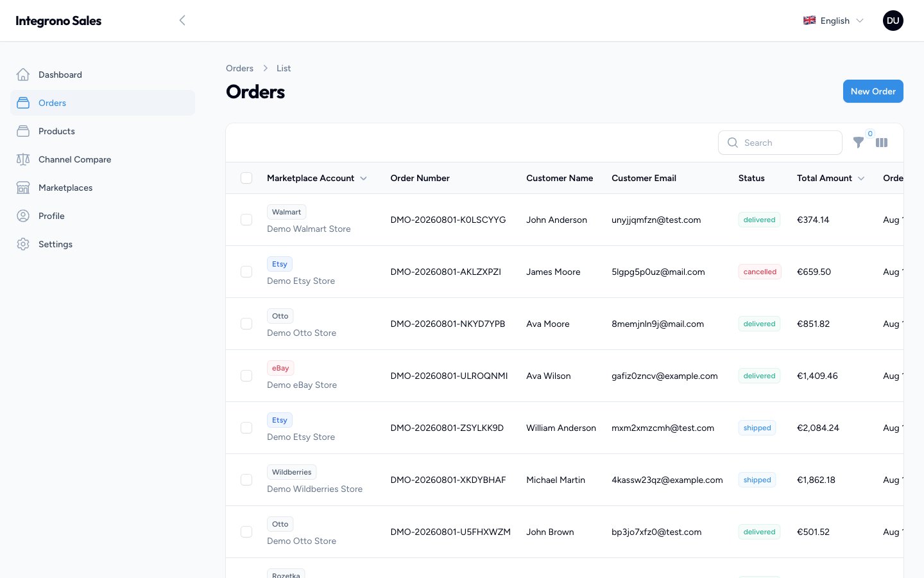
Task: Open order DMO-20260801-K0LSCYYG
Action: coord(448,220)
